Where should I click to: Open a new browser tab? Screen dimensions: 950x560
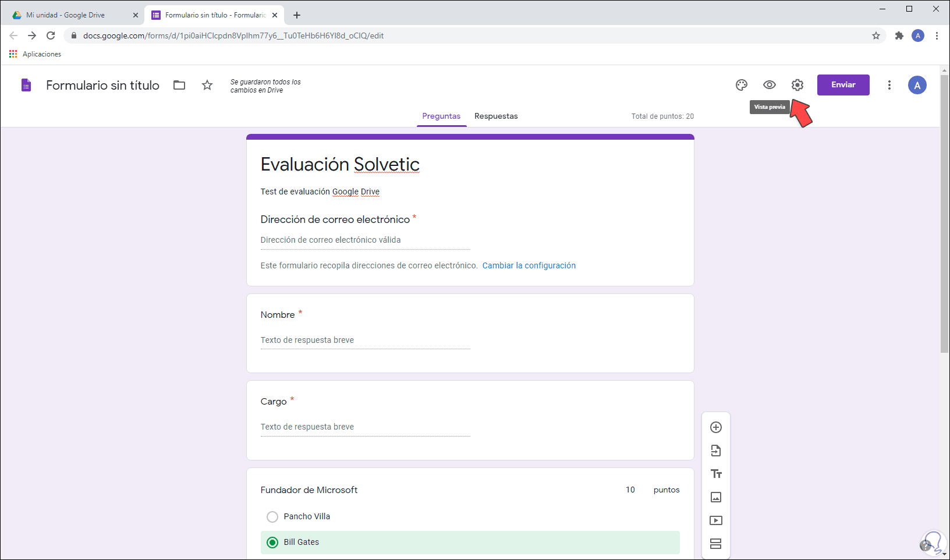[x=297, y=15]
